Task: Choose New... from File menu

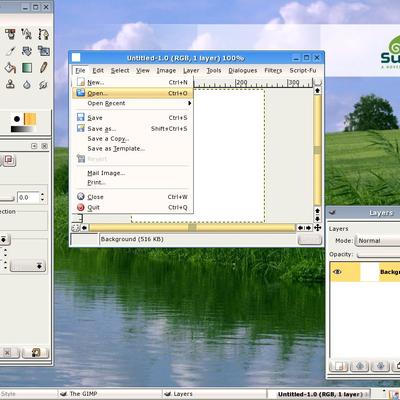Action: (132, 82)
